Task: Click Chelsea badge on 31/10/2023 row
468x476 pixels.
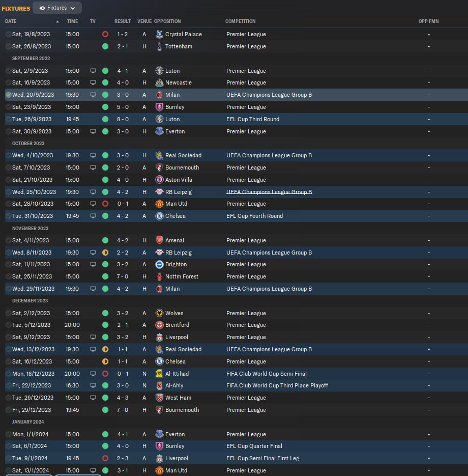Action: 159,216
